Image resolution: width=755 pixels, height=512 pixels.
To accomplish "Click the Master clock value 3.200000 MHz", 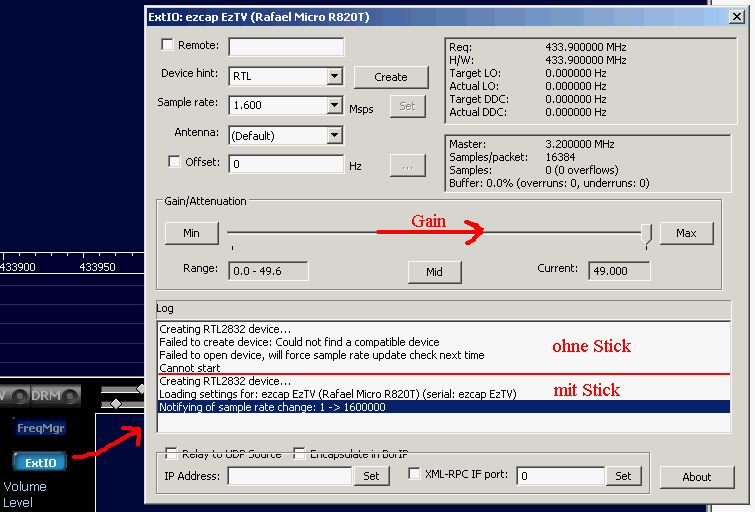I will [579, 144].
